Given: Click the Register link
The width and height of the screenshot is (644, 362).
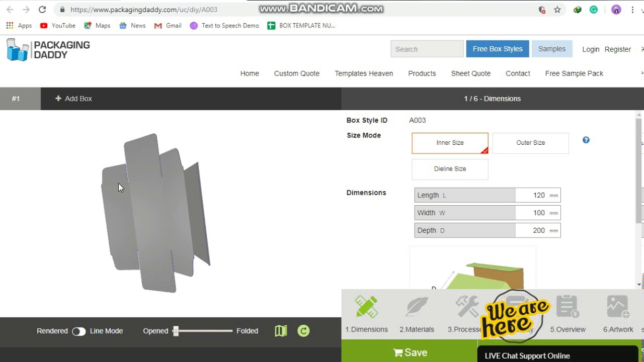Looking at the screenshot, I should point(618,49).
